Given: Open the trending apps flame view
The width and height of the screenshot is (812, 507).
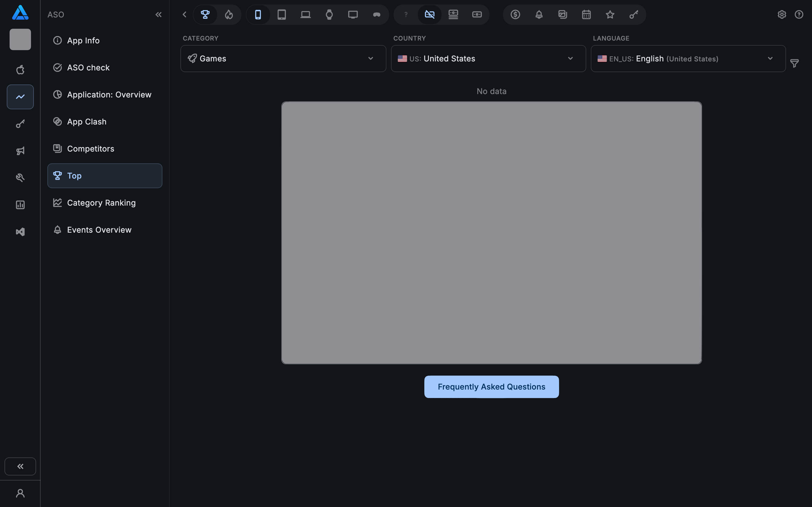Looking at the screenshot, I should [229, 14].
